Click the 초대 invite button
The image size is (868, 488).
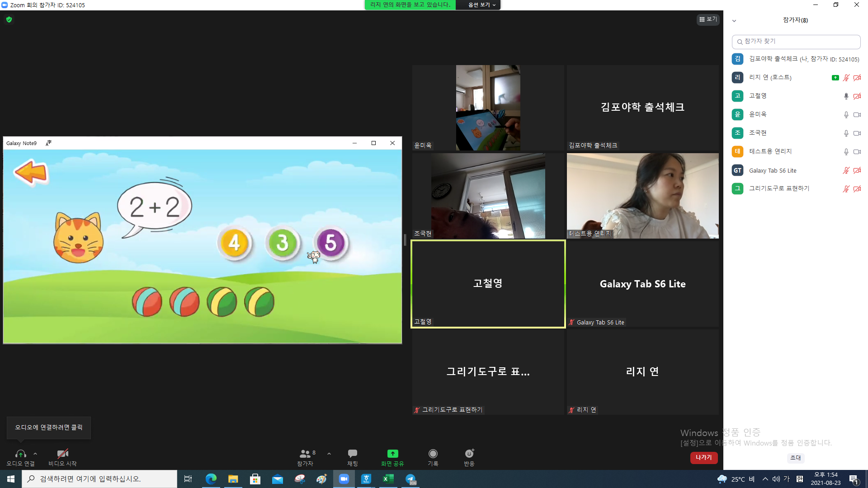pyautogui.click(x=796, y=458)
